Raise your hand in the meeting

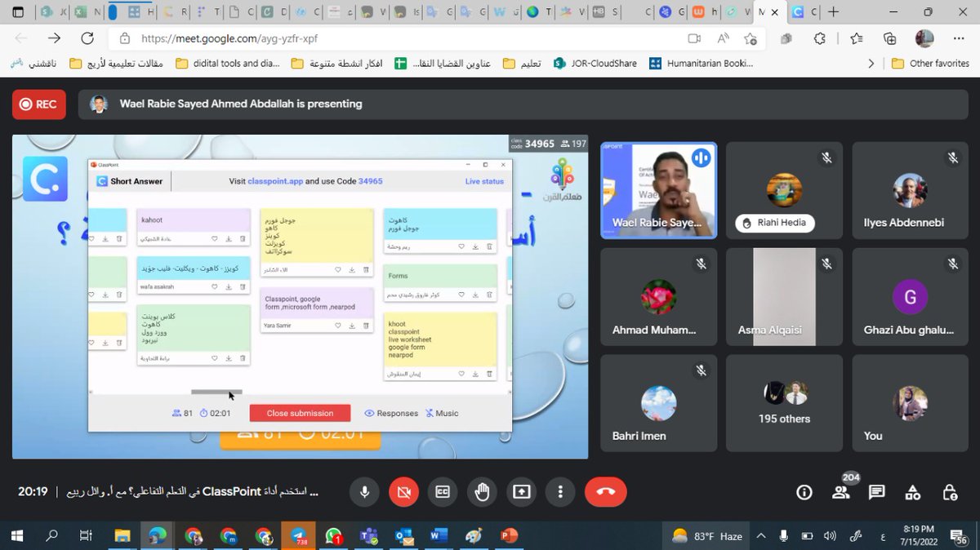482,492
